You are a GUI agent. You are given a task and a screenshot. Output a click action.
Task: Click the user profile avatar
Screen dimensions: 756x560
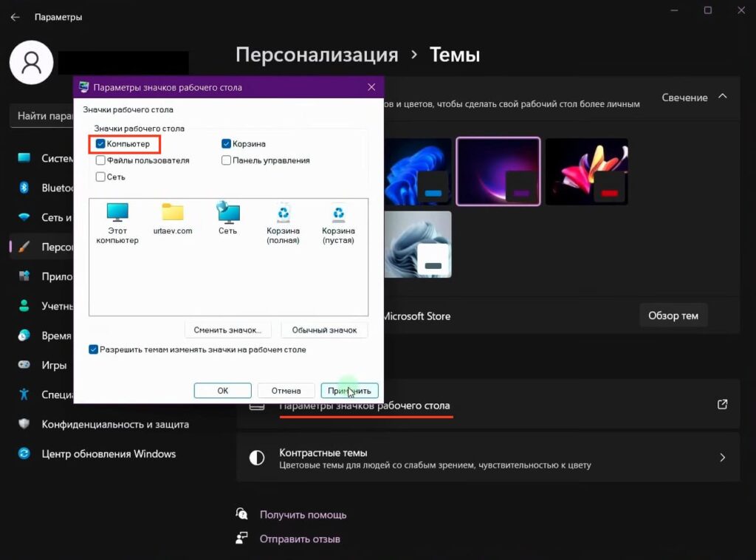pos(31,63)
